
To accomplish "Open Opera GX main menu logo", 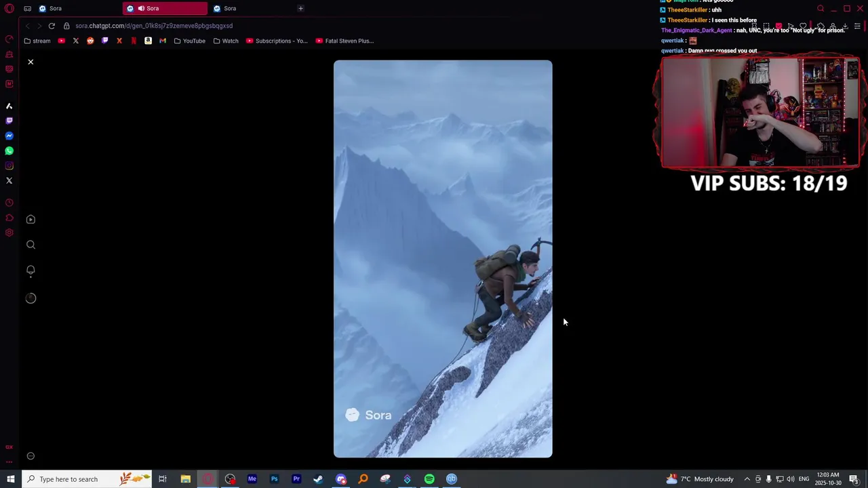I will click(9, 8).
